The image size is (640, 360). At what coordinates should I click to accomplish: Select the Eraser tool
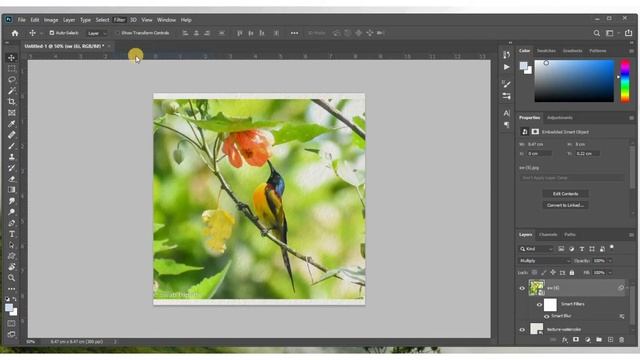click(x=11, y=179)
